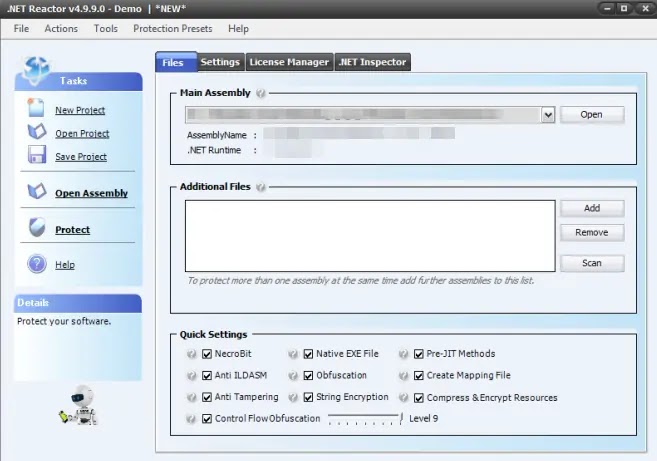Click the Help link in Tasks panel
This screenshot has width=657, height=461.
(x=65, y=265)
